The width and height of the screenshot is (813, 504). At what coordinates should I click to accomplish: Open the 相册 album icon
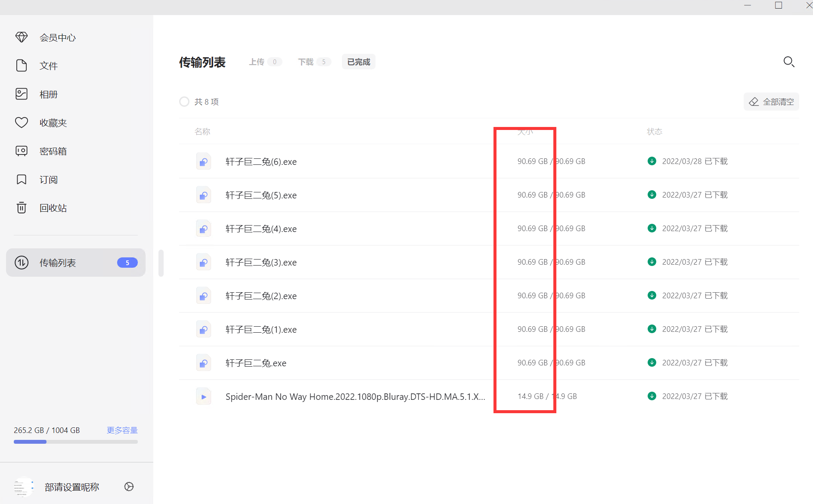click(x=22, y=94)
